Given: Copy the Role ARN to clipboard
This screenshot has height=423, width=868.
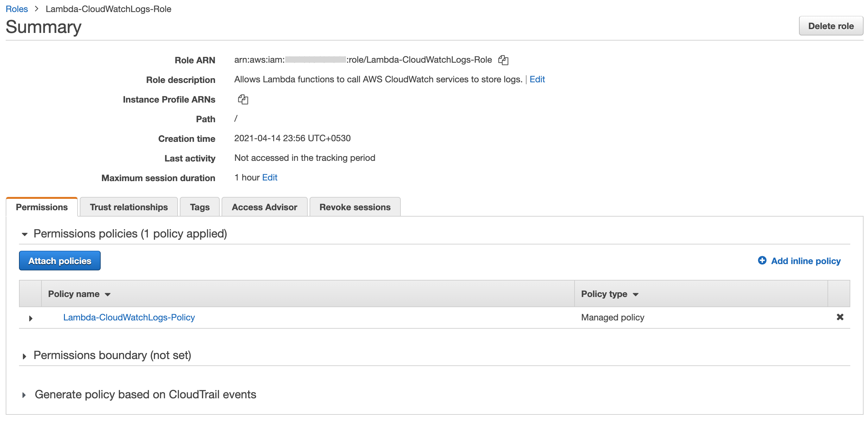Looking at the screenshot, I should (503, 60).
